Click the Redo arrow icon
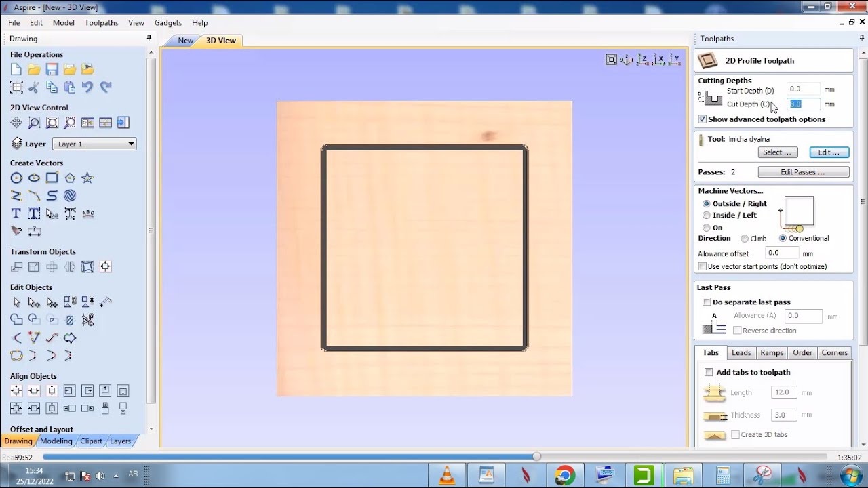 tap(105, 87)
